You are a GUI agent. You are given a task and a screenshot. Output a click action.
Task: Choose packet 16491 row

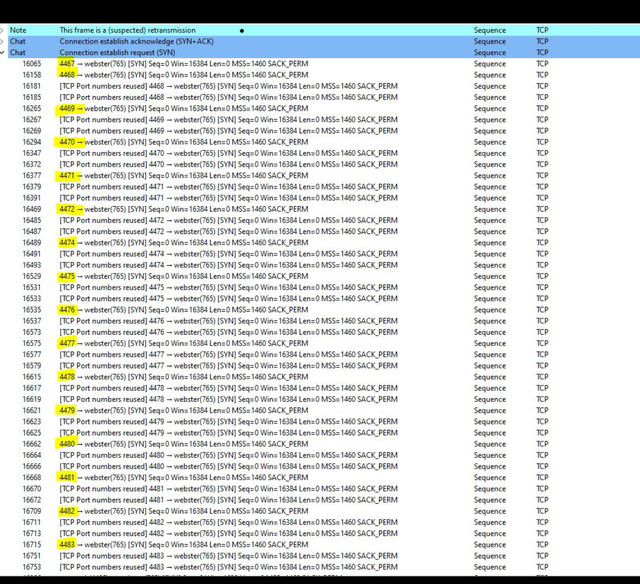(320, 254)
